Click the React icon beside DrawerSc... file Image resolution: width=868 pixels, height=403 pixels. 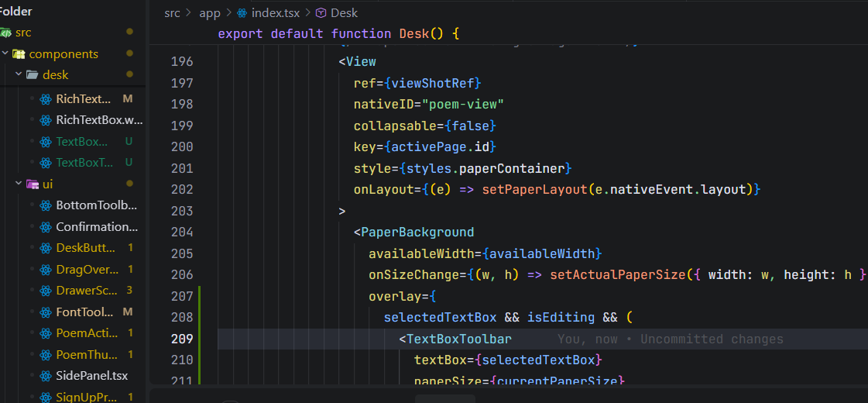[46, 291]
